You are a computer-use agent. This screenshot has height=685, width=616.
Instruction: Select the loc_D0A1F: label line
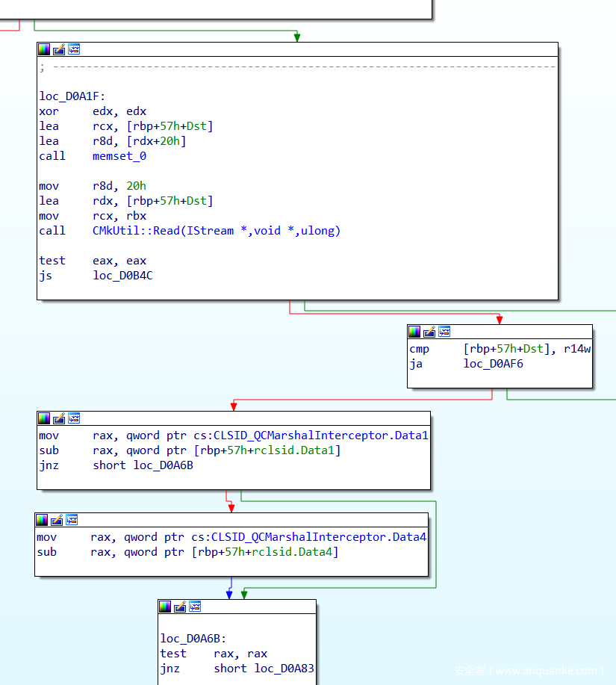(x=72, y=96)
